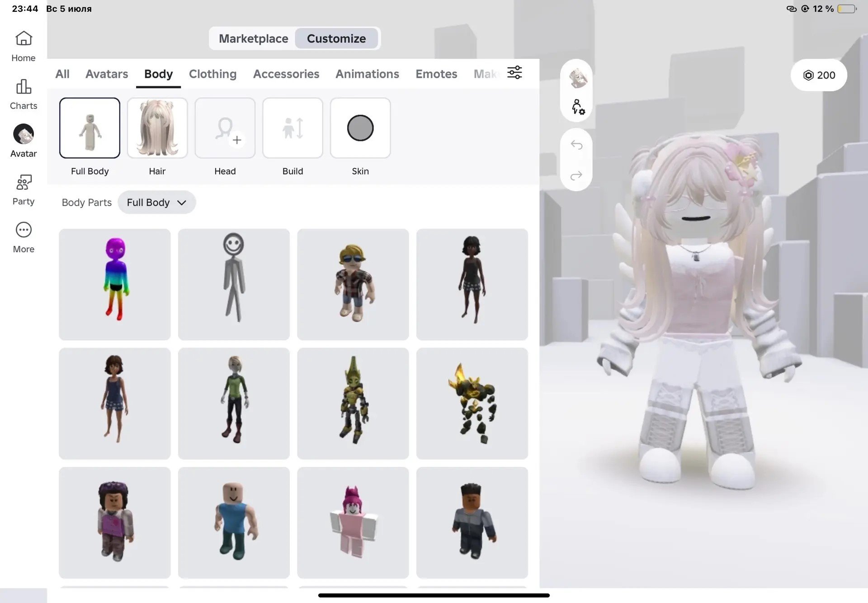Open the Head category tile
The image size is (868, 603).
pyautogui.click(x=225, y=128)
